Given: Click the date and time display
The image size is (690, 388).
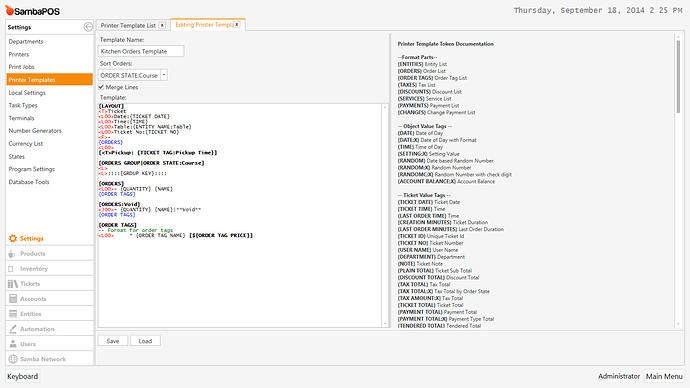Looking at the screenshot, I should (598, 10).
